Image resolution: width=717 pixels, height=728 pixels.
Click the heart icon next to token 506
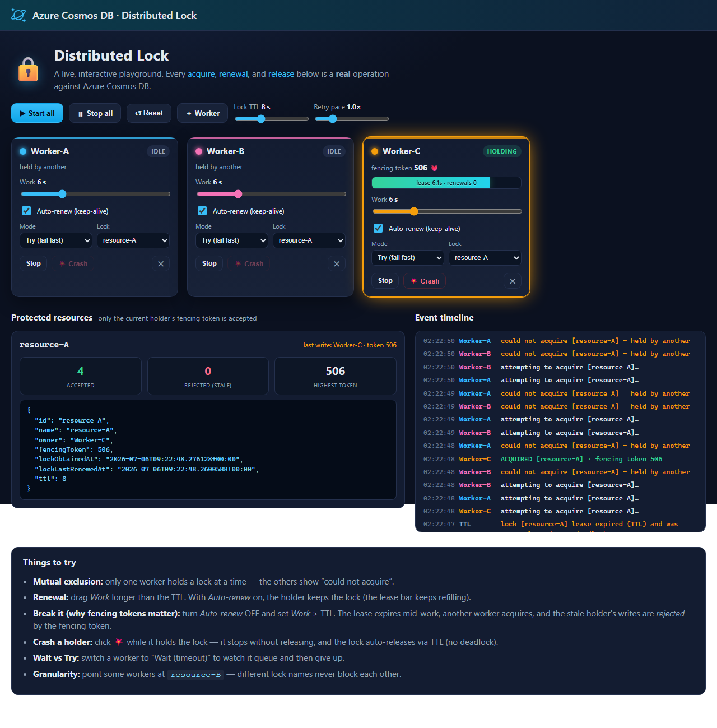point(435,168)
